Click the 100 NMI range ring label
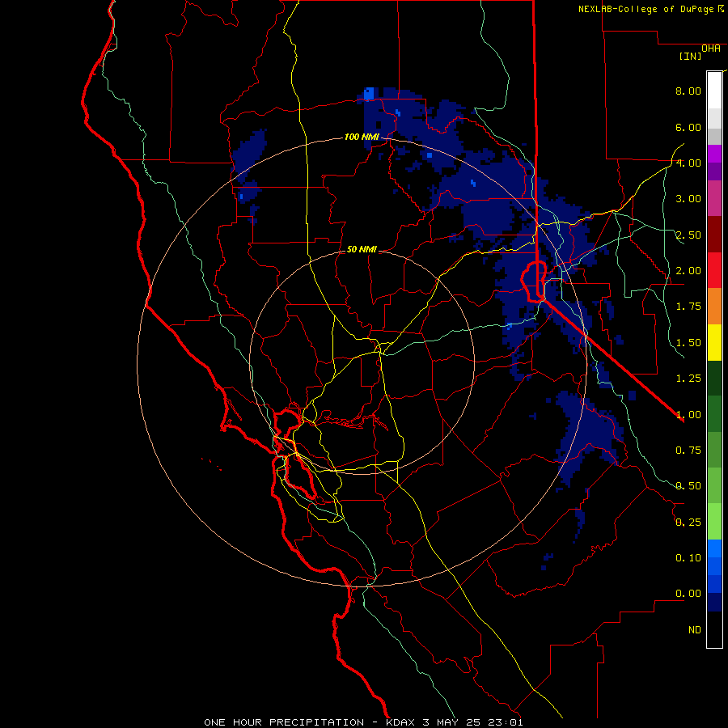The width and height of the screenshot is (728, 728). [x=362, y=137]
